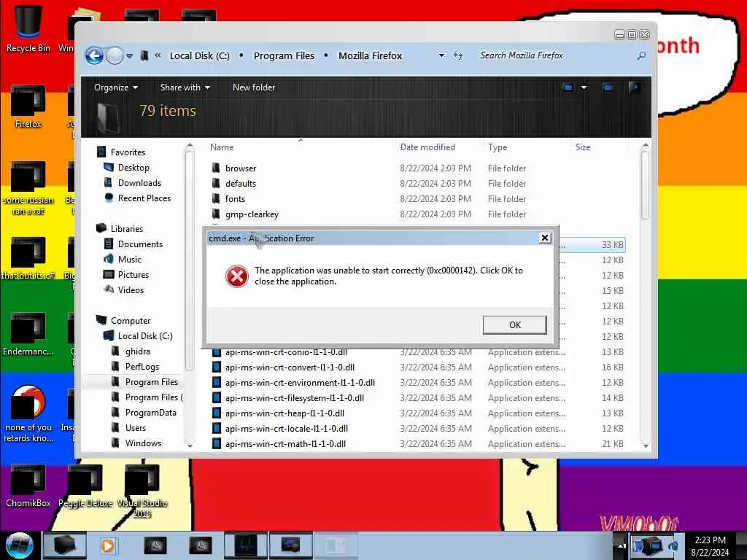747x560 pixels.
Task: Select PerfLogs folder in navigation tree
Action: click(x=142, y=366)
